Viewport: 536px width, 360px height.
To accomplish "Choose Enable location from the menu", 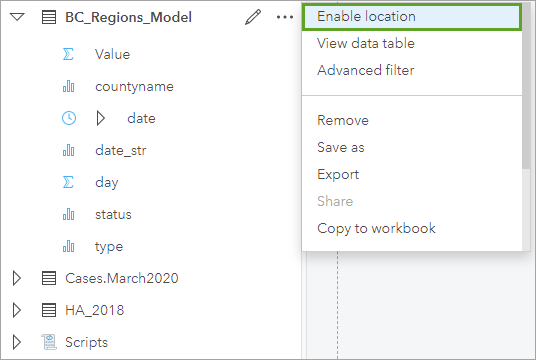I will pyautogui.click(x=412, y=17).
